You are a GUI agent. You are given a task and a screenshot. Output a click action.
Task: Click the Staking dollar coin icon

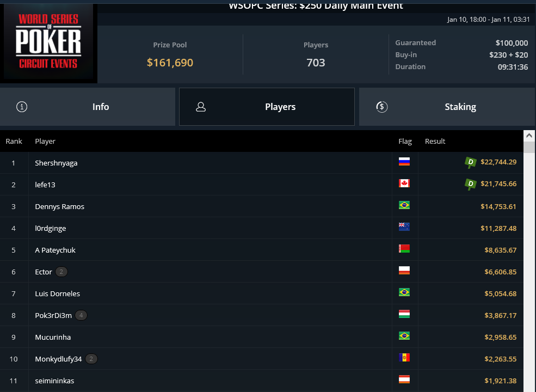[x=382, y=107]
